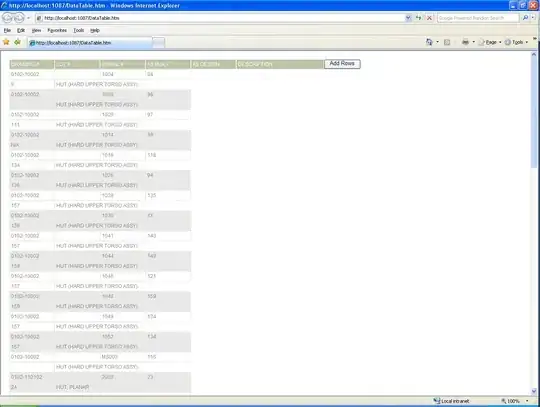Screen dimensions: 540x407
Task: Click the Feeds icon in command bar
Action: tap(447, 42)
